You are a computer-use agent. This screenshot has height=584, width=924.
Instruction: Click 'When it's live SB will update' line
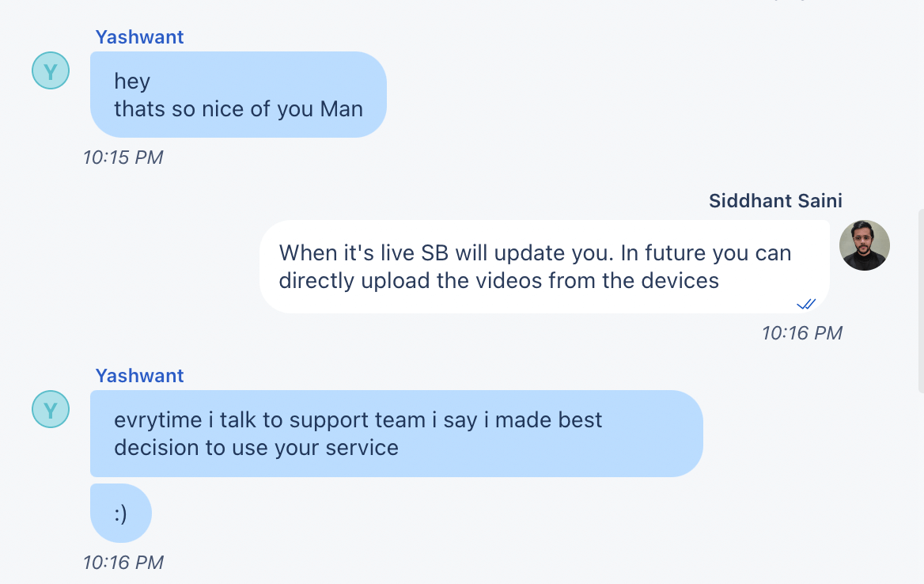pos(535,253)
